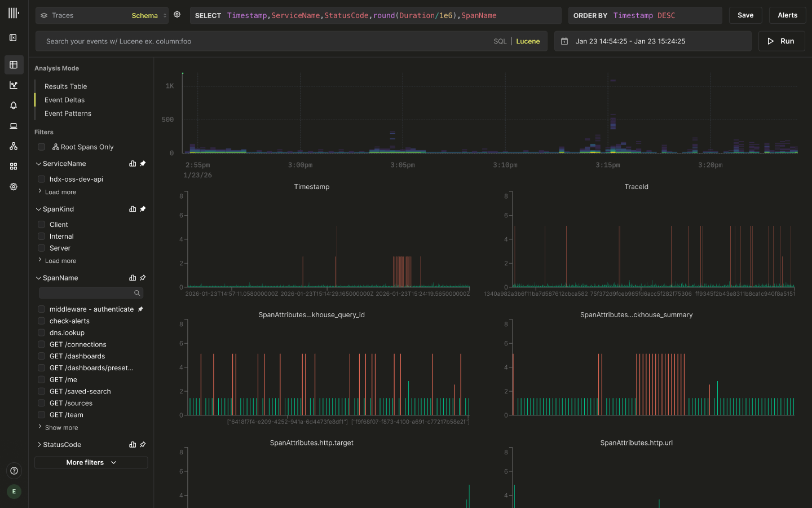The height and width of the screenshot is (508, 812).
Task: Click the gear icon beside the Schema selector
Action: click(x=177, y=14)
